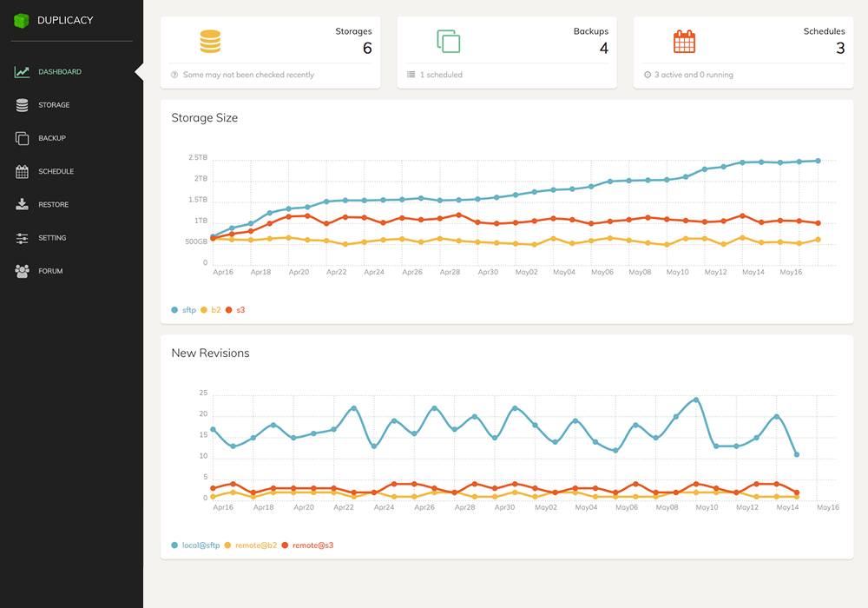Click the green copy icon on Backups card

[448, 42]
